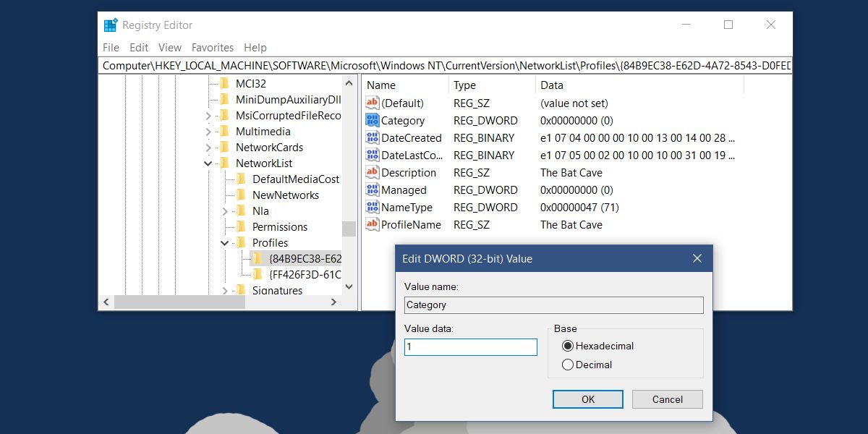Close the Edit DWORD dialog
Viewport: 868px width, 434px height.
(x=697, y=259)
